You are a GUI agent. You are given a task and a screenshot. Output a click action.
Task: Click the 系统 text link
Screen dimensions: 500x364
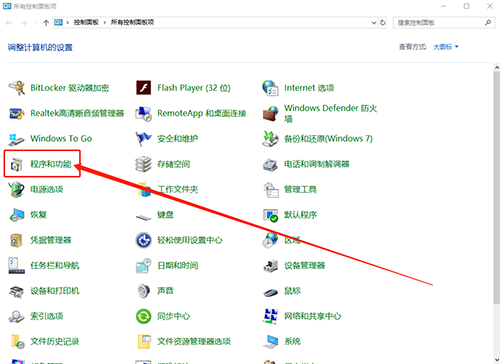tap(292, 342)
